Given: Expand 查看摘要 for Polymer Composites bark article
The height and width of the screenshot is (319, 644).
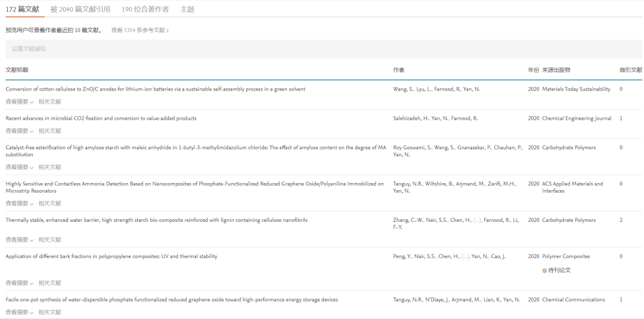Looking at the screenshot, I should [x=19, y=283].
